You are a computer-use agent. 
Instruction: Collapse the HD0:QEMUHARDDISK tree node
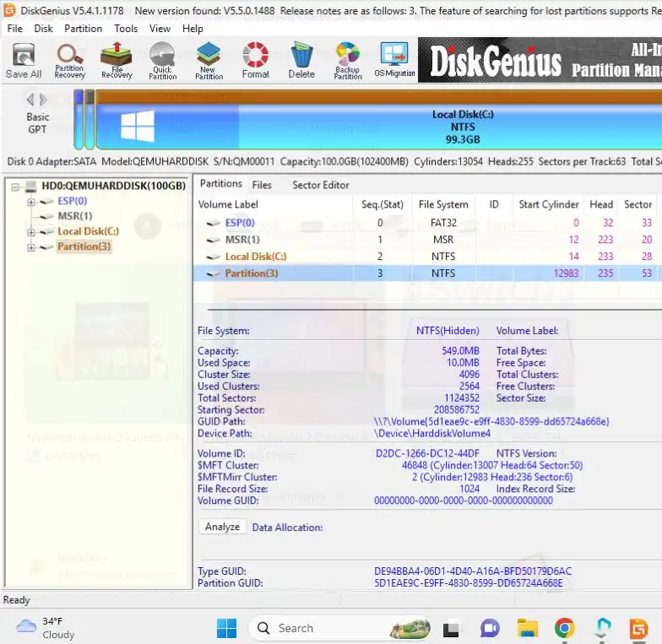15,186
